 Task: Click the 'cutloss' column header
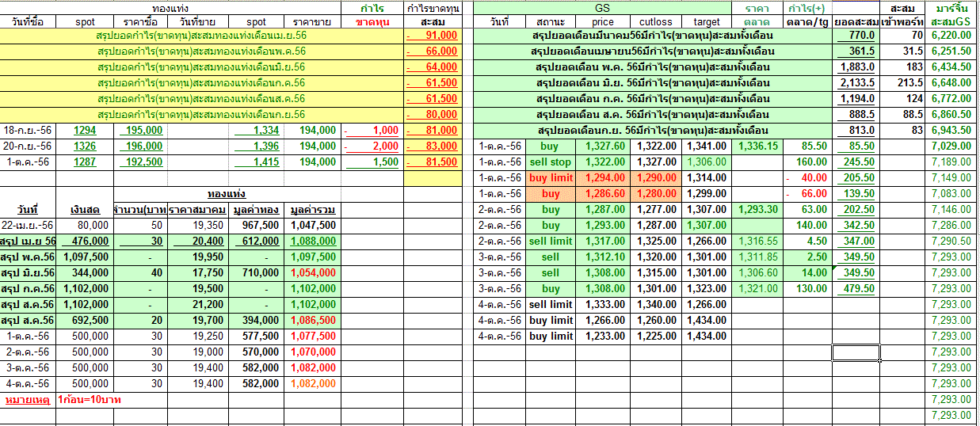coord(655,22)
